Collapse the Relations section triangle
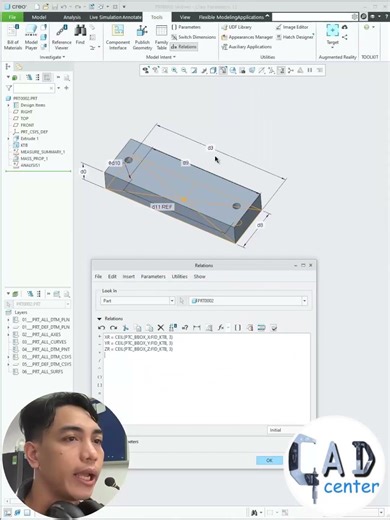 [99, 319]
